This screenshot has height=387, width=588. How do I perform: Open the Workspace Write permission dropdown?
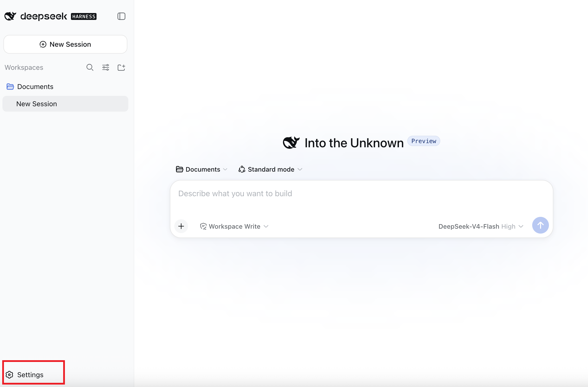234,226
